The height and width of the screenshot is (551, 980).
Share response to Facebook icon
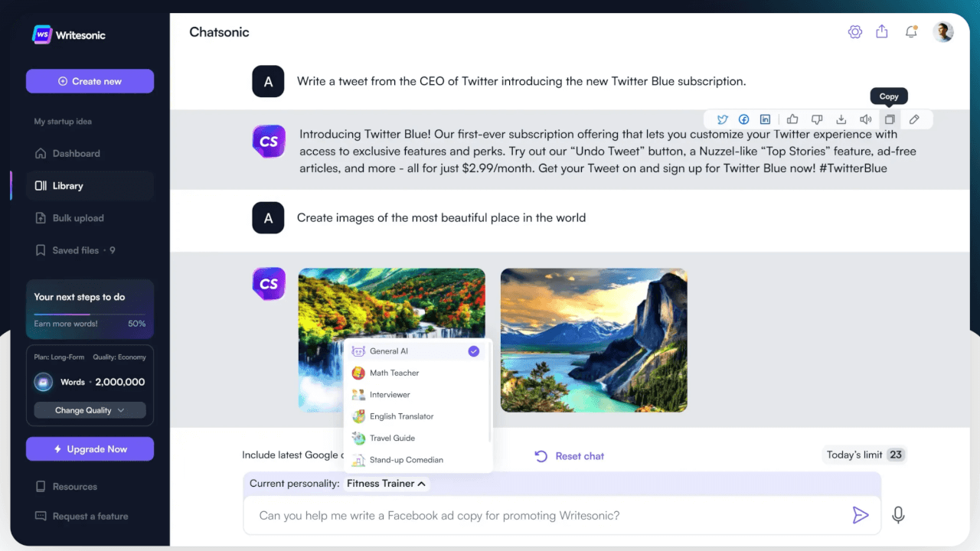(x=743, y=119)
